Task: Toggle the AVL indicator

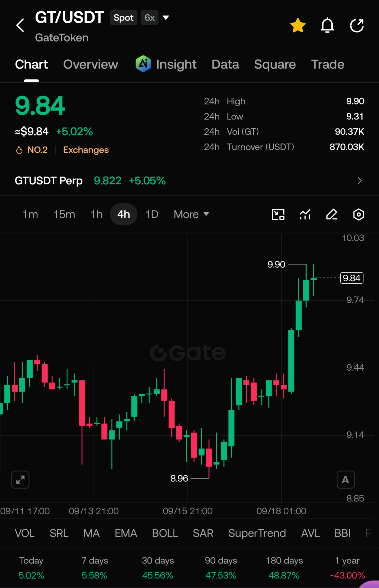Action: coord(310,533)
